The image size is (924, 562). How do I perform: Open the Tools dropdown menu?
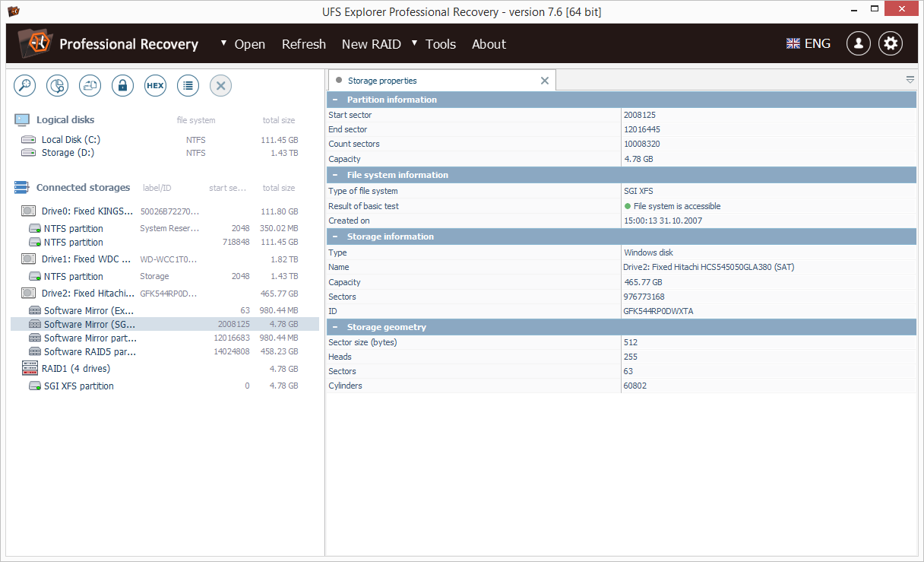440,44
